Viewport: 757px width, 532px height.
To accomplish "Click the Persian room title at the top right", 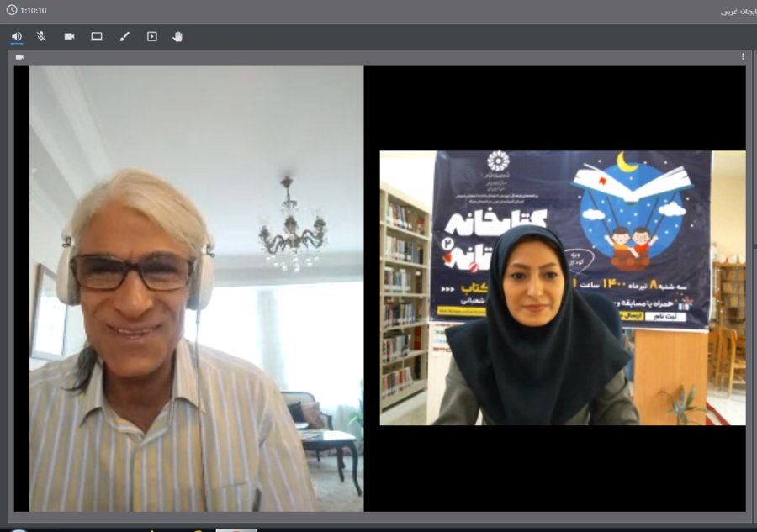I will 738,12.
